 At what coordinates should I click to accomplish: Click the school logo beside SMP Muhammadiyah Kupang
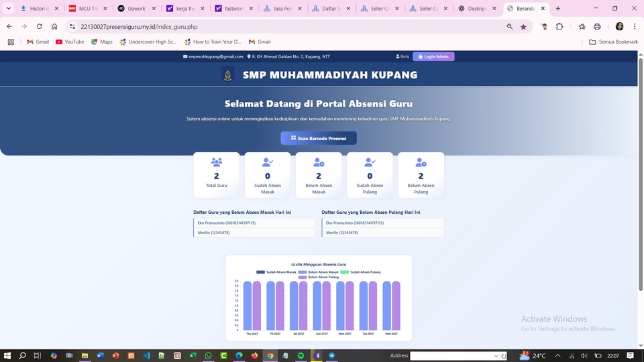(228, 75)
